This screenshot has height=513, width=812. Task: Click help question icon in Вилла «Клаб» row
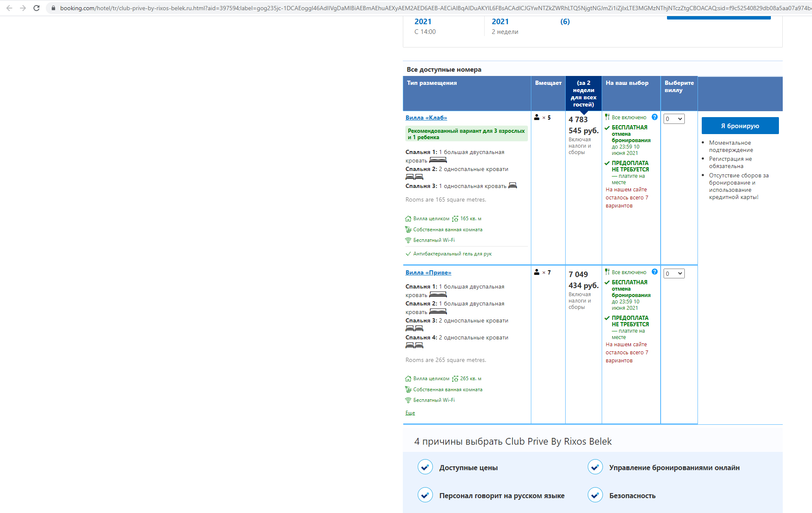click(x=655, y=117)
